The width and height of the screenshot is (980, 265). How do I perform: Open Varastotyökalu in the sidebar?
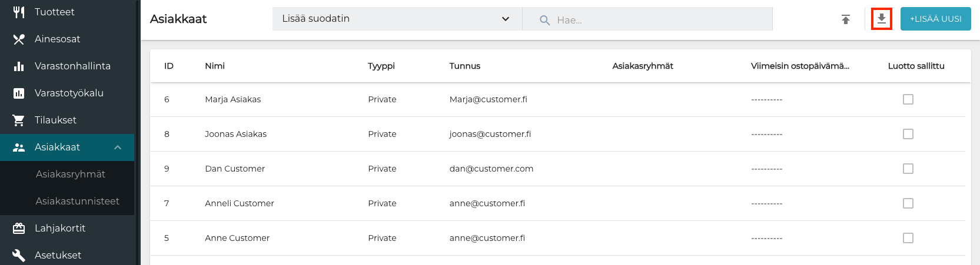pos(69,93)
